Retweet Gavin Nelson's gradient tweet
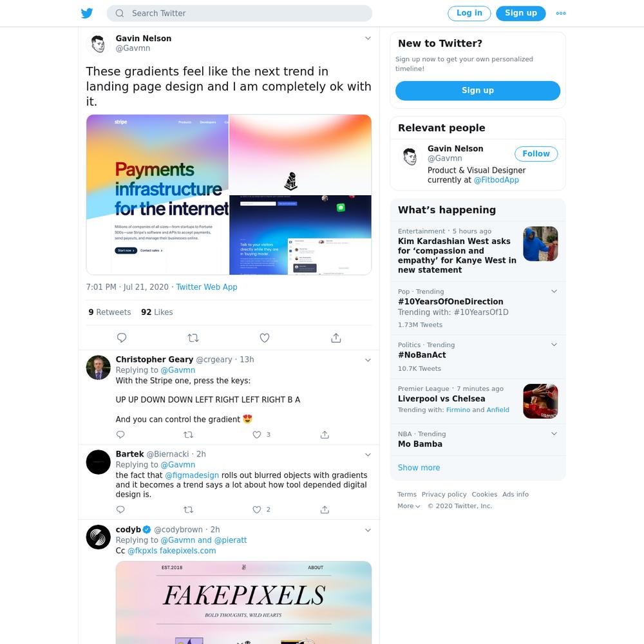 click(193, 337)
